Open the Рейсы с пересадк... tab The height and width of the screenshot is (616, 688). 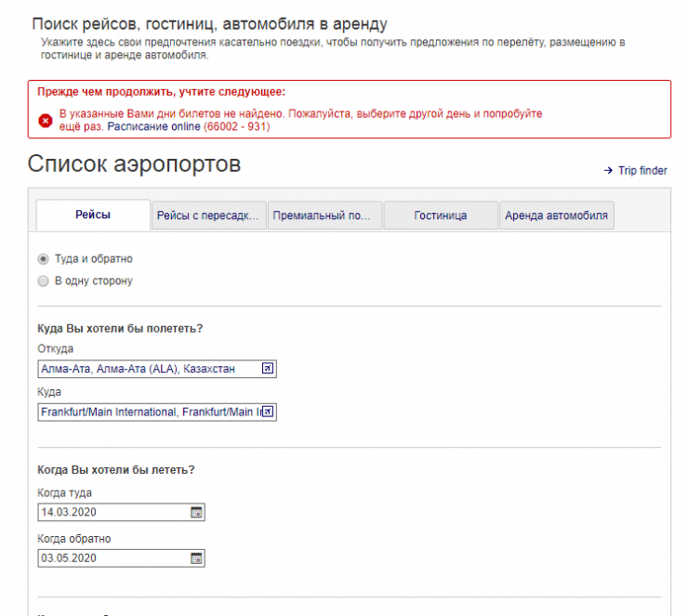click(x=209, y=216)
